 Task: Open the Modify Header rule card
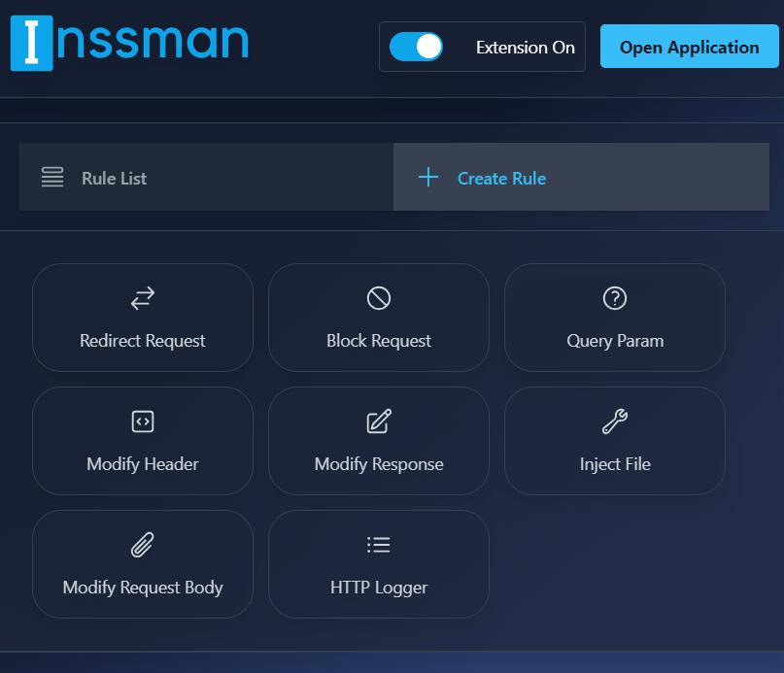143,441
